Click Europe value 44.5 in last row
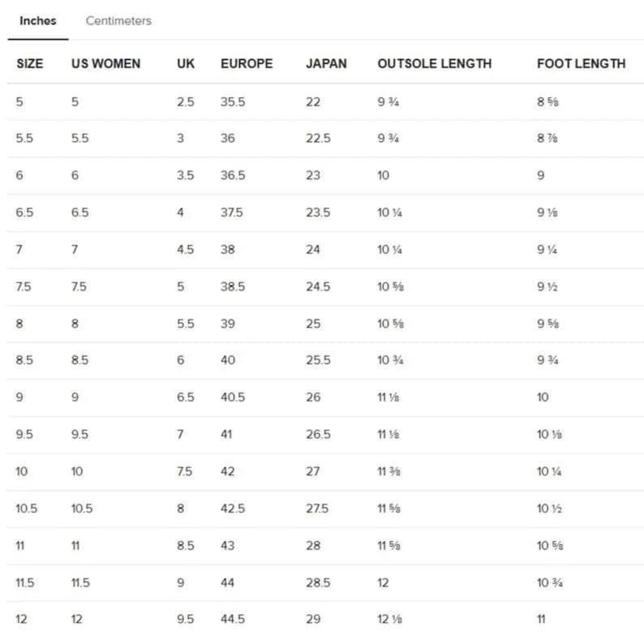Viewport: 644px width, 644px height. pos(233,620)
